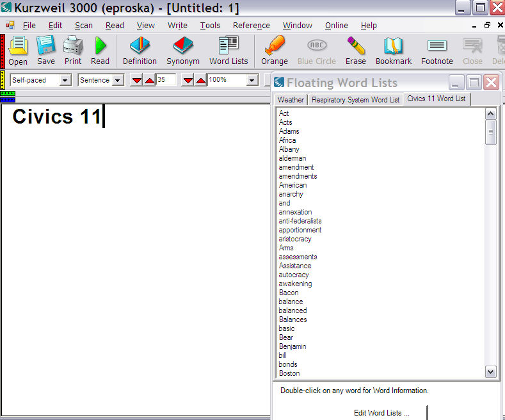Select the word "aristocracy"
505x420 pixels.
click(x=295, y=239)
